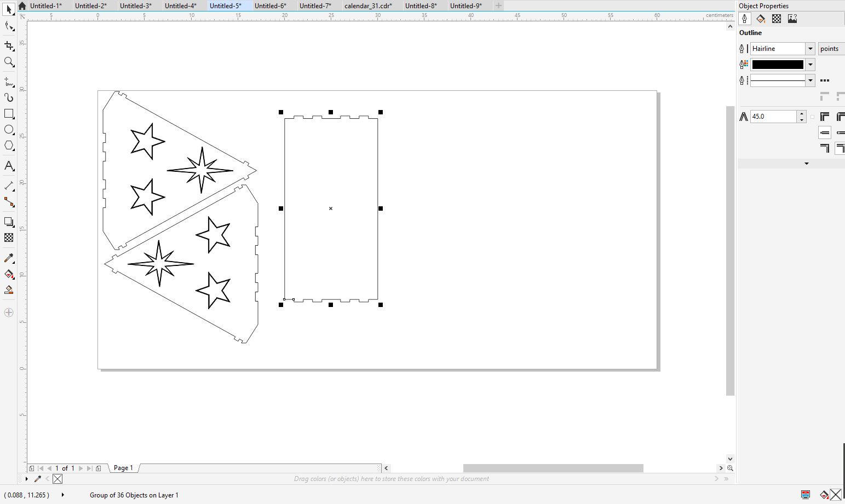Switch to the Untitled-7 document tab

point(316,5)
